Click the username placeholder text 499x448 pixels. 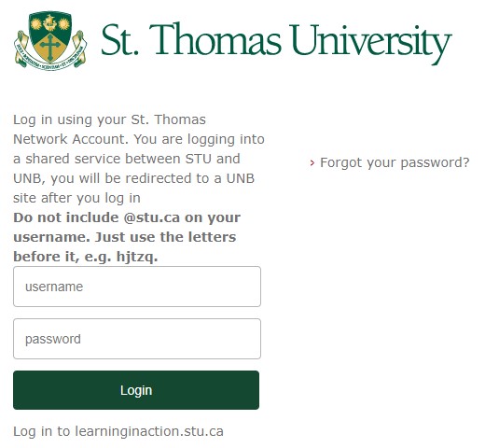tap(54, 287)
